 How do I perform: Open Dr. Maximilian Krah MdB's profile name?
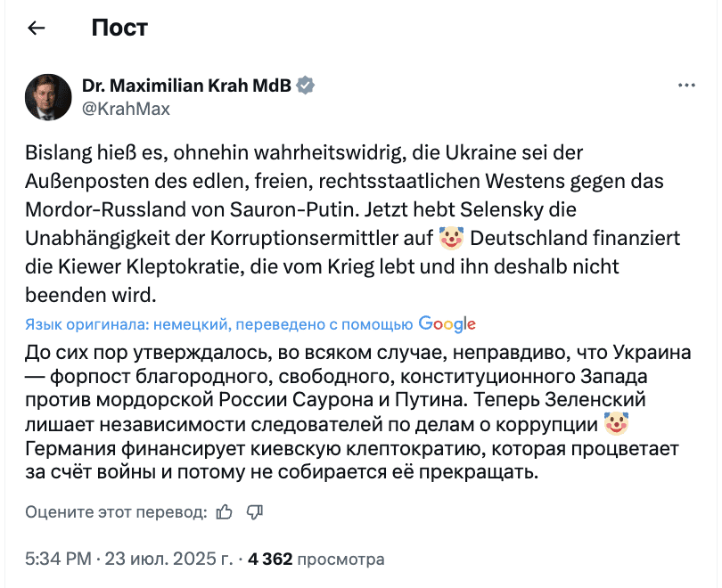(x=186, y=86)
